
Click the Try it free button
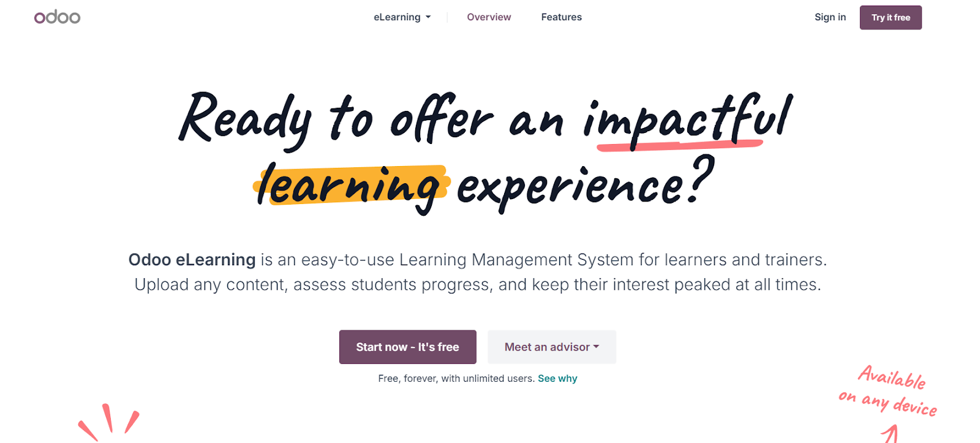[890, 17]
